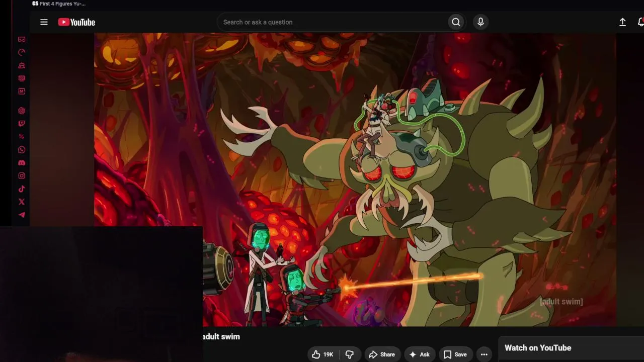The height and width of the screenshot is (362, 644).
Task: Open TikTok from the sidebar
Action: (22, 189)
